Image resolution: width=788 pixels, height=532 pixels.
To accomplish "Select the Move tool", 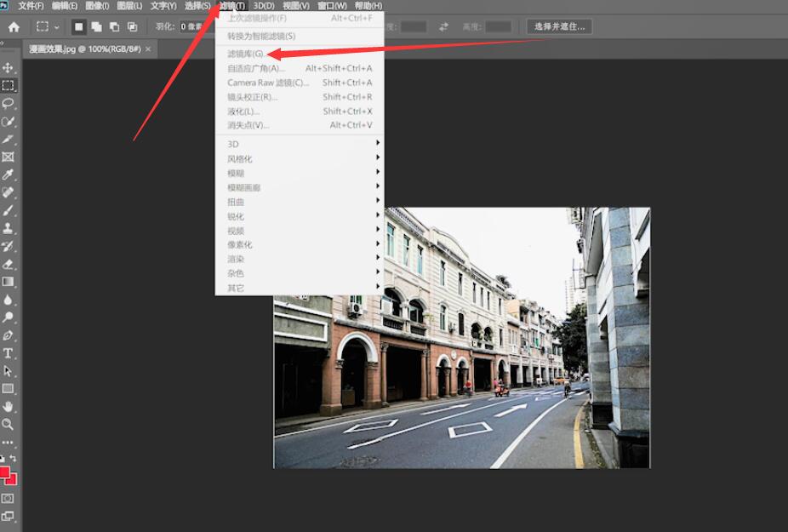I will 8,67.
